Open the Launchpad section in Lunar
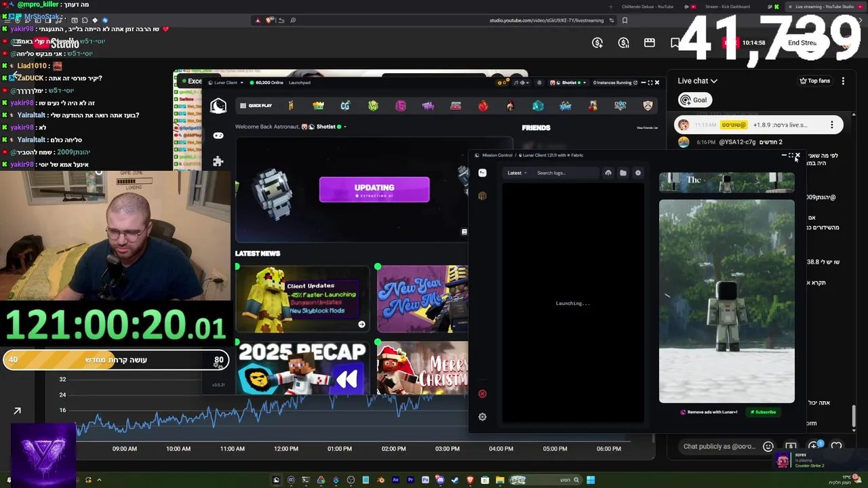This screenshot has width=868, height=488. tap(300, 83)
